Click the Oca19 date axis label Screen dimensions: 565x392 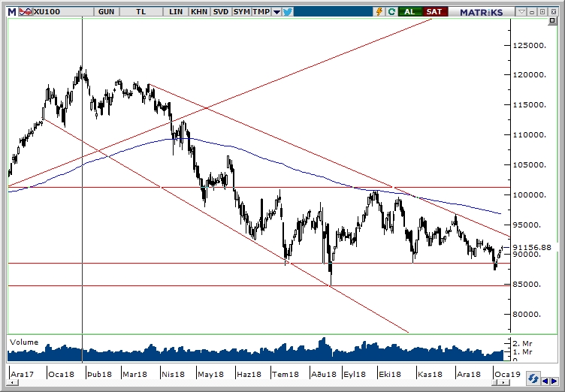click(507, 374)
